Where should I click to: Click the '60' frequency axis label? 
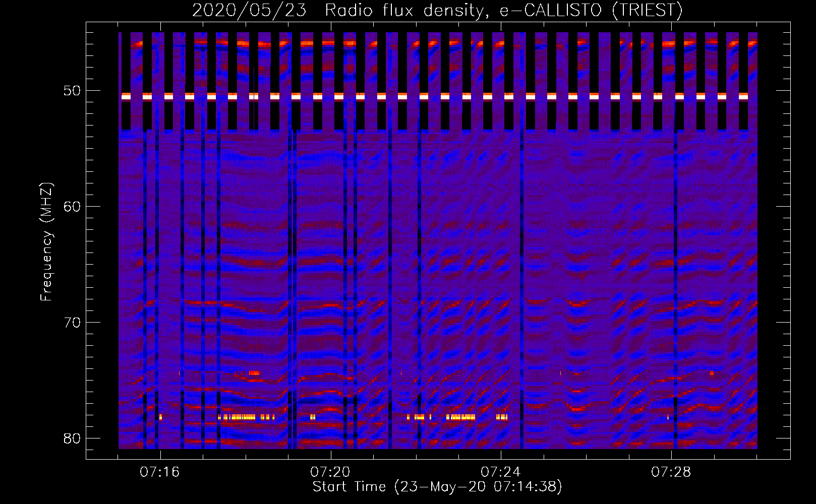[x=72, y=207]
